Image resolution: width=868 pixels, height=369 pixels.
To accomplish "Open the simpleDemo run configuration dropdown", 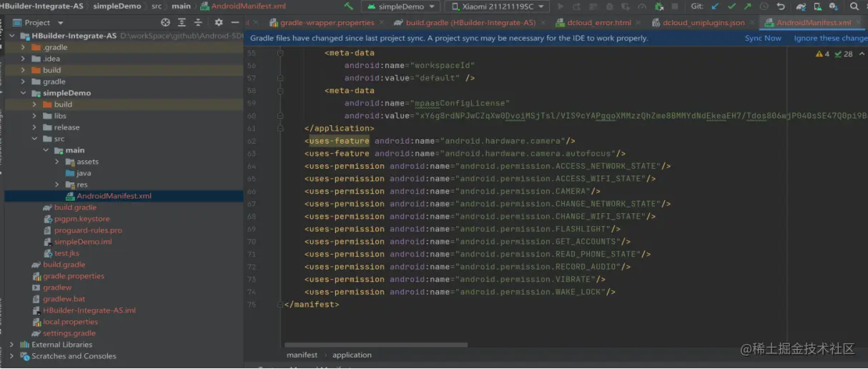I will pyautogui.click(x=400, y=6).
